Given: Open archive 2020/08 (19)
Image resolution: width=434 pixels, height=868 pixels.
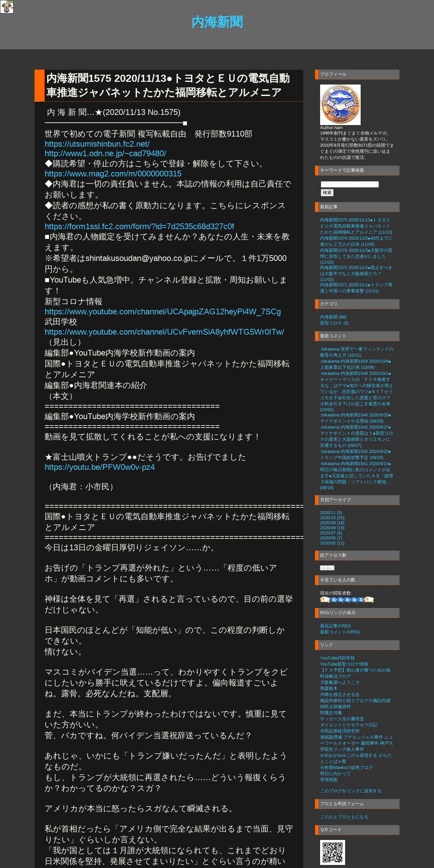Looking at the screenshot, I should click(332, 528).
